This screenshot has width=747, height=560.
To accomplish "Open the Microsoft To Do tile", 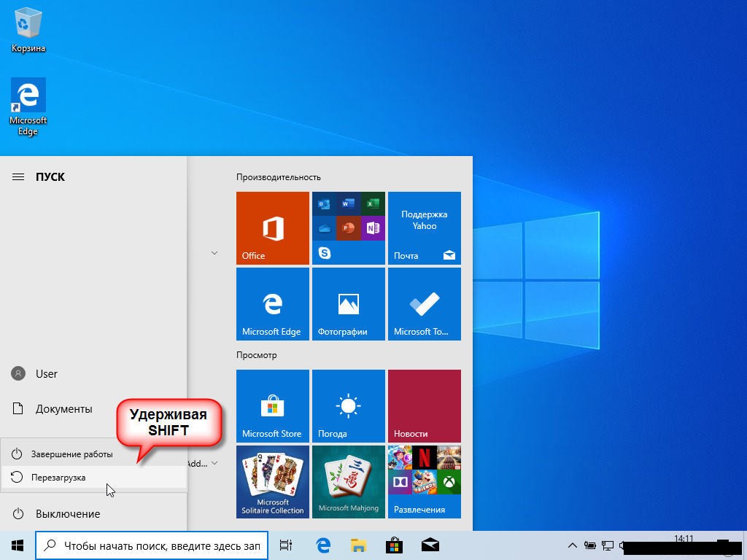I will pos(425,304).
